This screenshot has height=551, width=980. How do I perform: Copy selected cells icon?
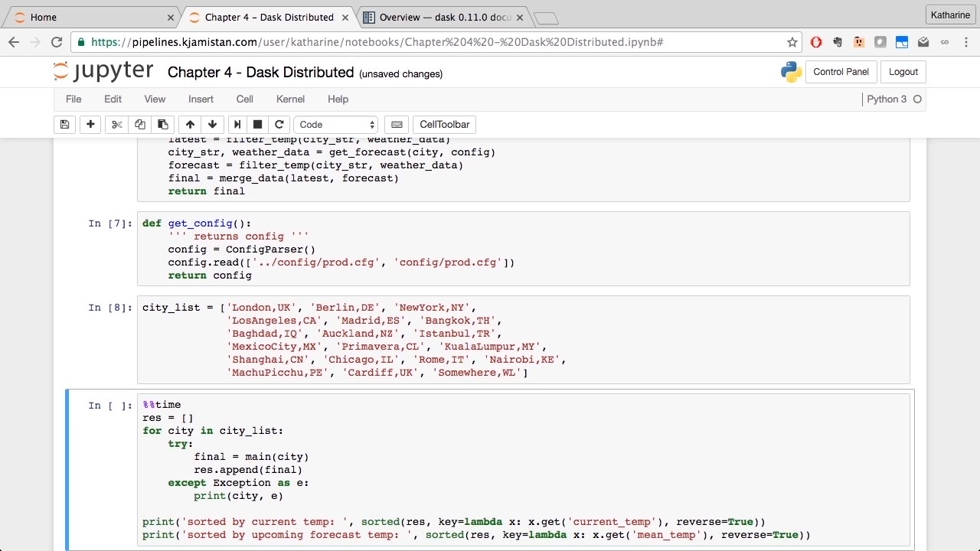(139, 125)
